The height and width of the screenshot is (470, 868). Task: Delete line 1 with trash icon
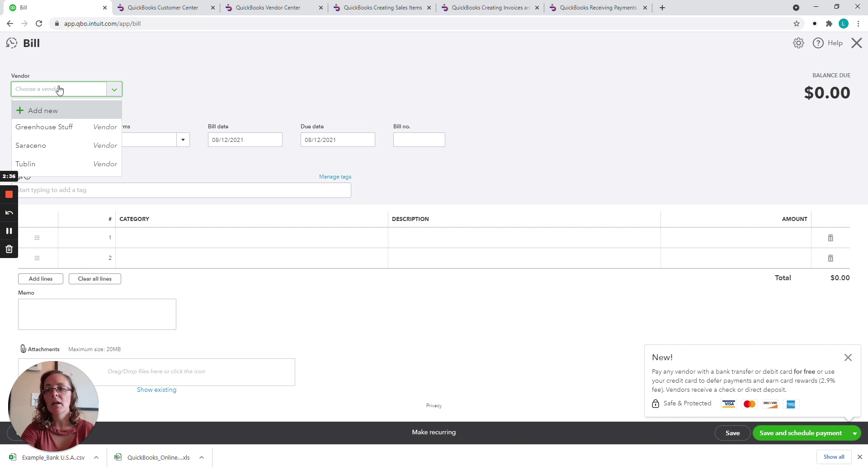pos(830,238)
